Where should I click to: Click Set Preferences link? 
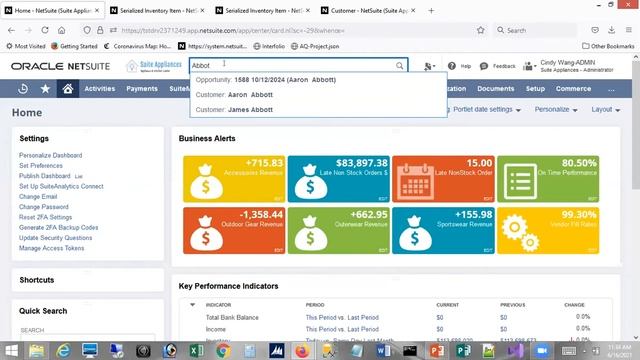point(41,166)
